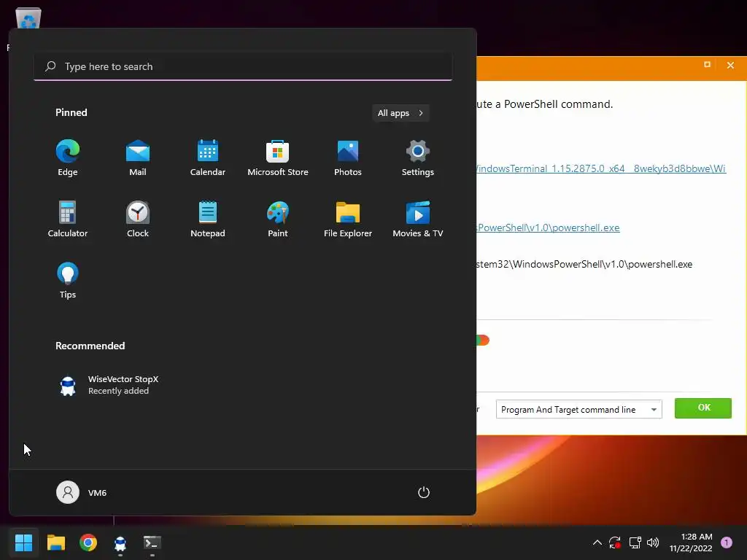Screen dimensions: 747x560
Task: Click the 'Type here to search' box
Action: tap(243, 66)
